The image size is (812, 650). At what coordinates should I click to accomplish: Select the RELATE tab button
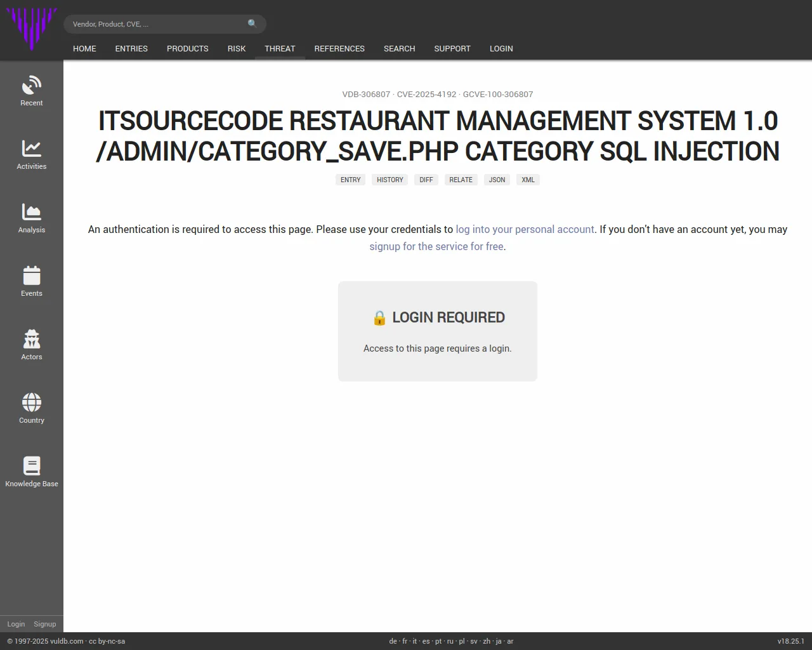tap(461, 180)
